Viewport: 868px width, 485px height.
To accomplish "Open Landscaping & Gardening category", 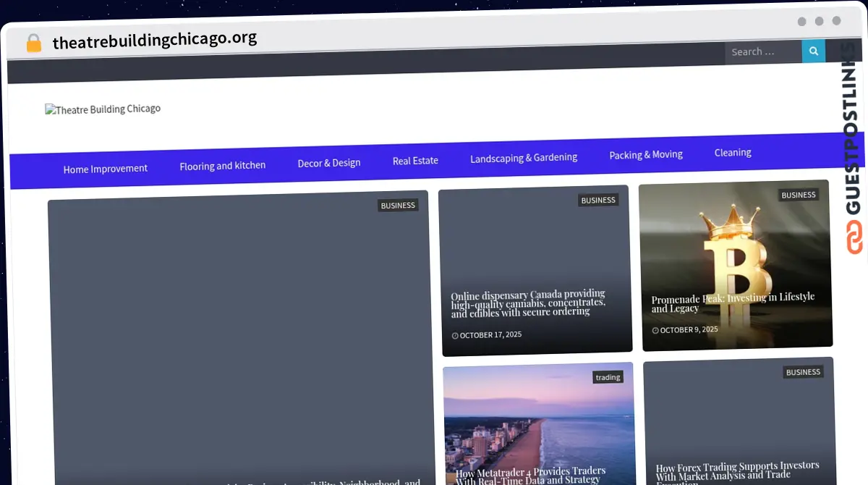I will click(524, 157).
